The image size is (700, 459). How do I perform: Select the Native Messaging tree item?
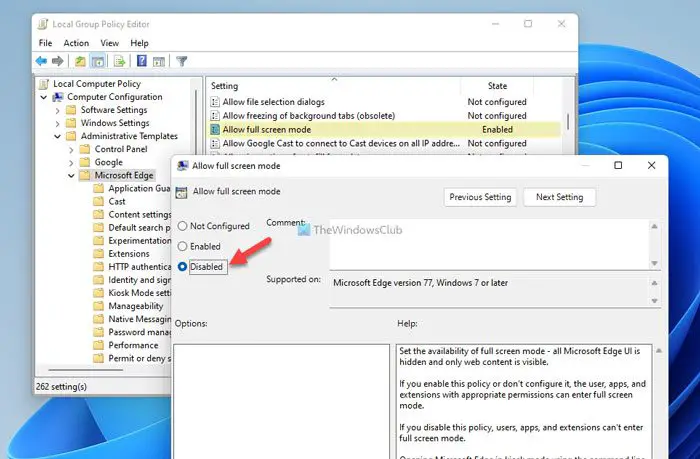pos(139,319)
